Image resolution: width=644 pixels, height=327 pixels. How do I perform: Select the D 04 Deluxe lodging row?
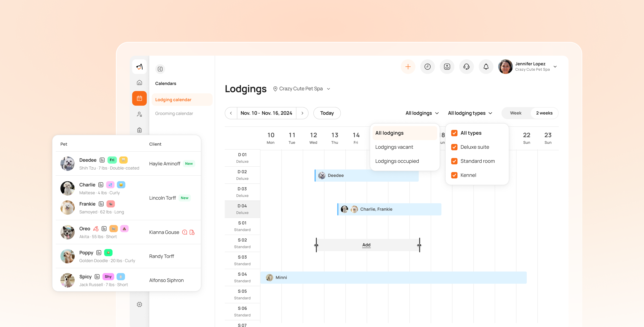click(242, 209)
